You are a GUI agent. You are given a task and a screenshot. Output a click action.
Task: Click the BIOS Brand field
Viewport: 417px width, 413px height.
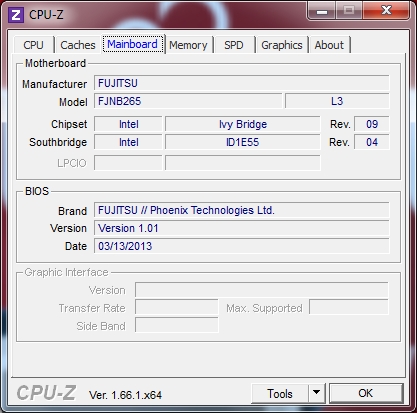click(x=241, y=210)
